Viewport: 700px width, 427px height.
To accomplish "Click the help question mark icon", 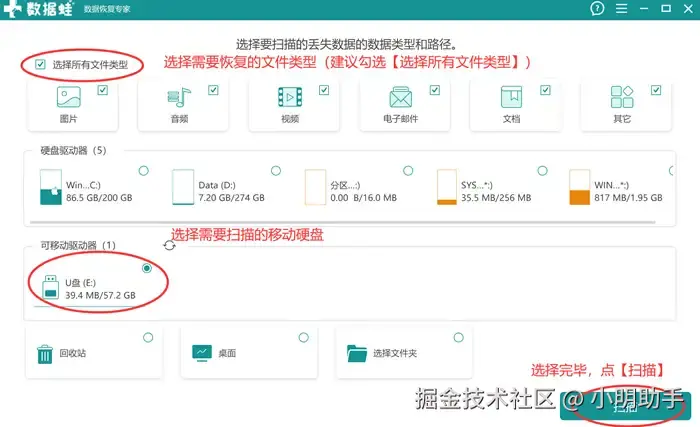I will pyautogui.click(x=597, y=8).
